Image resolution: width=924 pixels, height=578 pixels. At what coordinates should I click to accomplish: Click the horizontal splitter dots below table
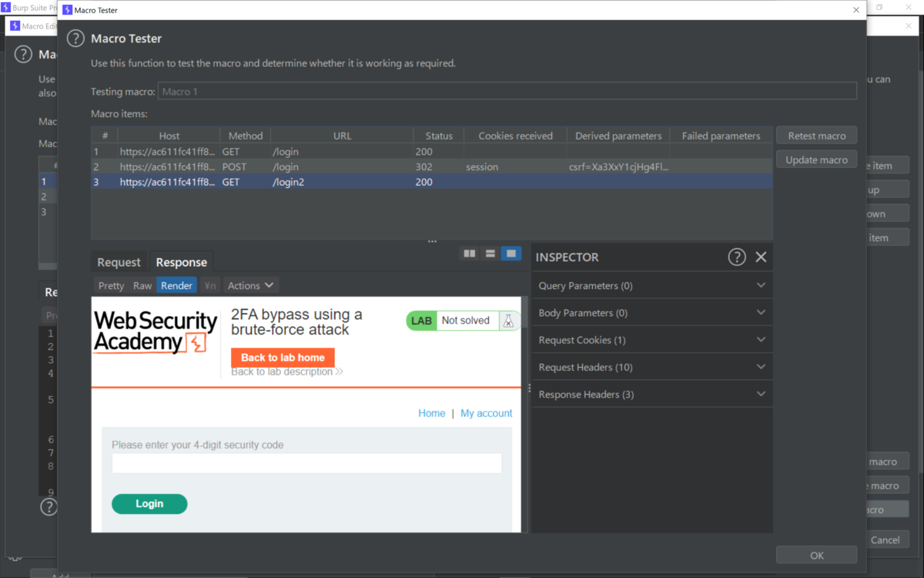click(x=432, y=241)
